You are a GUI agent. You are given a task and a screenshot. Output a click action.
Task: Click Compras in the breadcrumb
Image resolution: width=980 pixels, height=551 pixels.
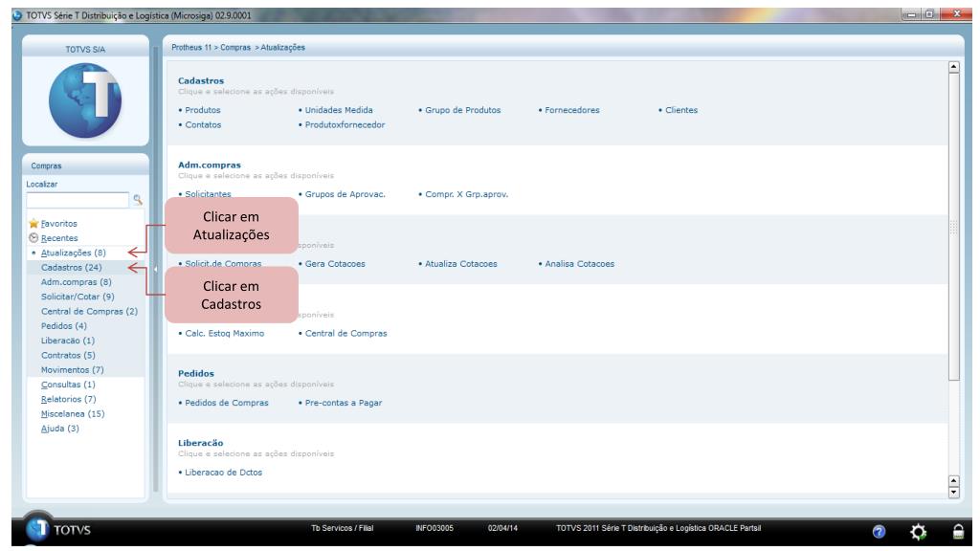[235, 48]
